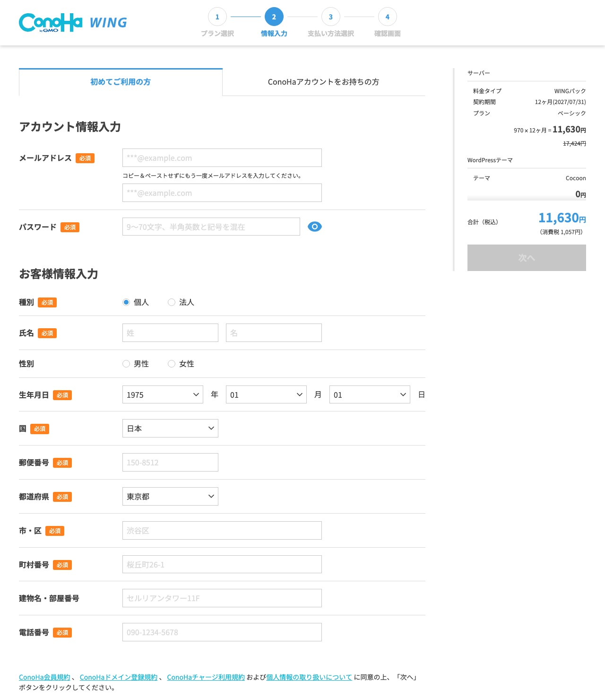Open ConoHaチャージ利用規約 link
The height and width of the screenshot is (700, 605).
tap(206, 677)
